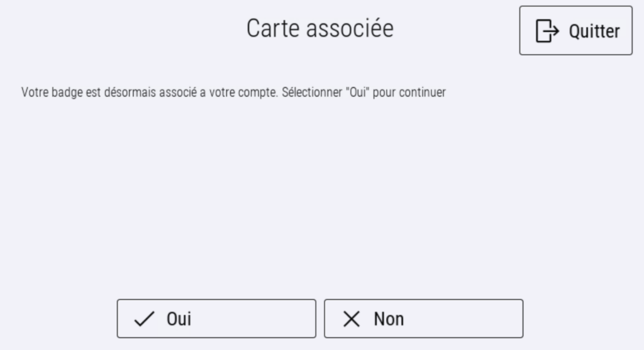
Task: Choose the "Non" button
Action: (x=423, y=319)
